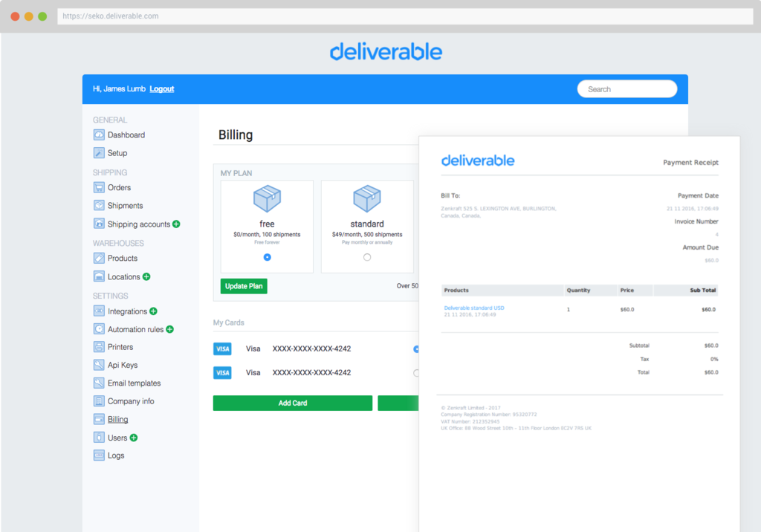Image resolution: width=761 pixels, height=532 pixels.
Task: Click 'Hi, James Lumb' greeting text
Action: click(x=120, y=89)
